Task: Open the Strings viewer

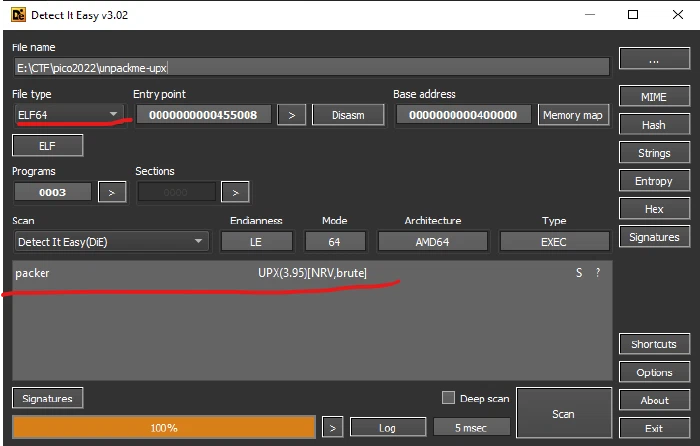Action: 654,153
